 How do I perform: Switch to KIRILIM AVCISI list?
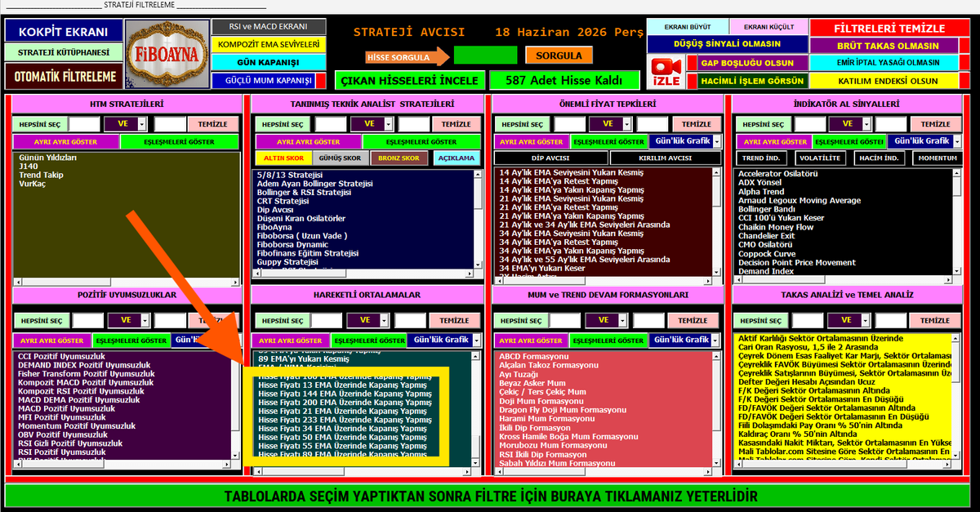click(x=665, y=158)
